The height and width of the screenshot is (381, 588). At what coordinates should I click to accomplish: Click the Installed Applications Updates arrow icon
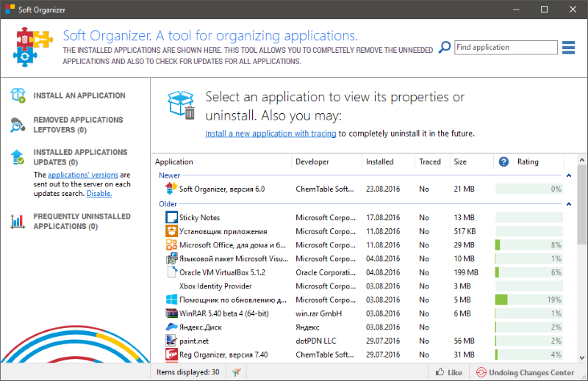tap(18, 157)
